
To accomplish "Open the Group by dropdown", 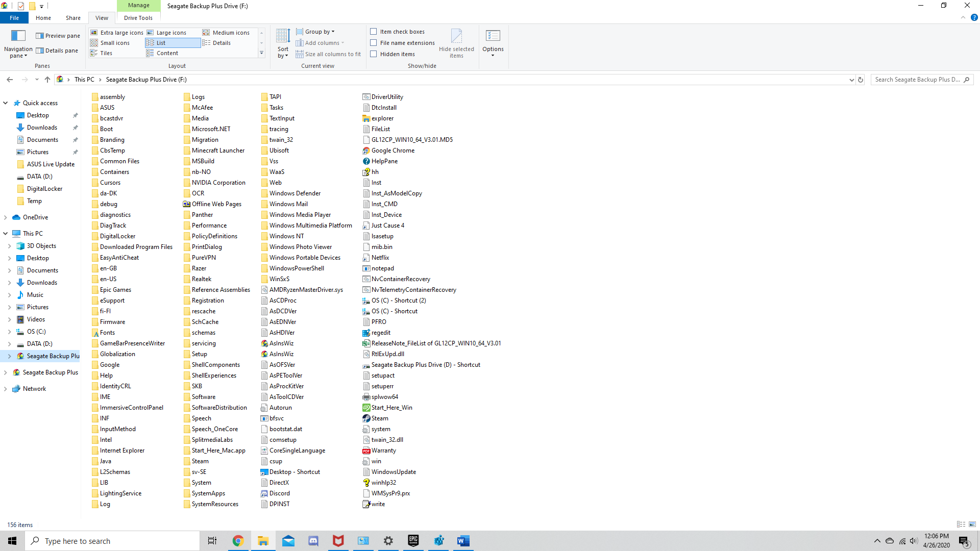I will point(315,32).
